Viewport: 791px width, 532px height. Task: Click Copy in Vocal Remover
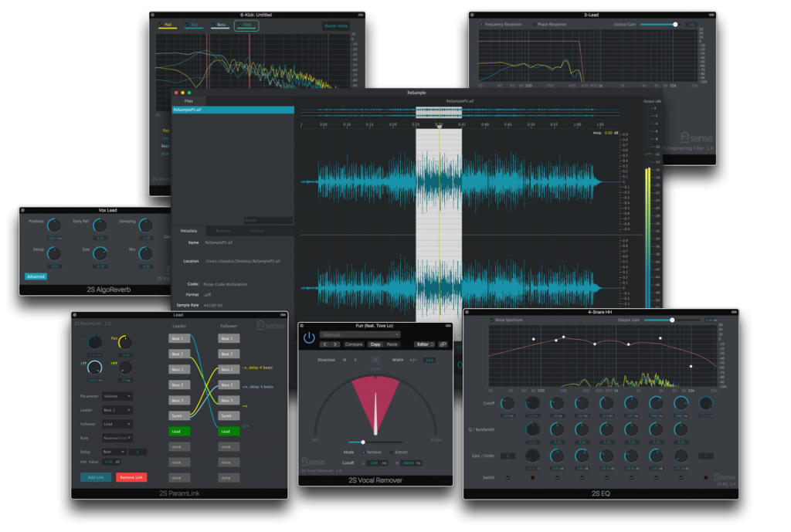(375, 344)
